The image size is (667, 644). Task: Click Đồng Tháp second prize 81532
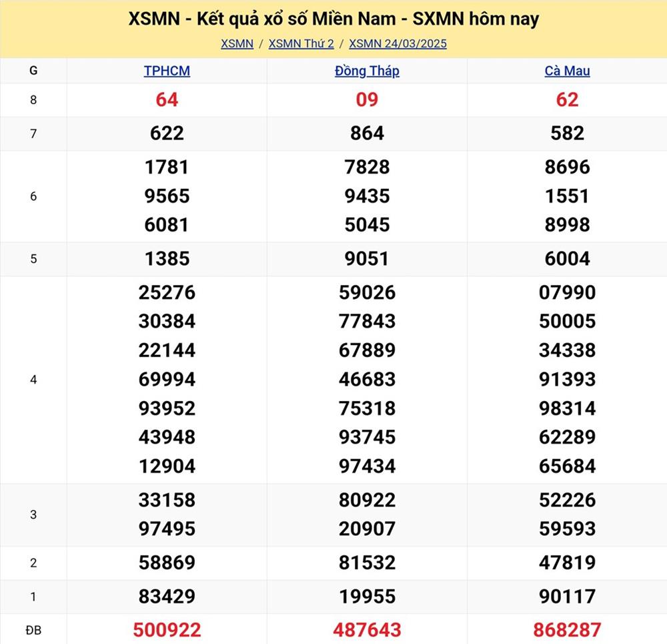[x=367, y=563]
